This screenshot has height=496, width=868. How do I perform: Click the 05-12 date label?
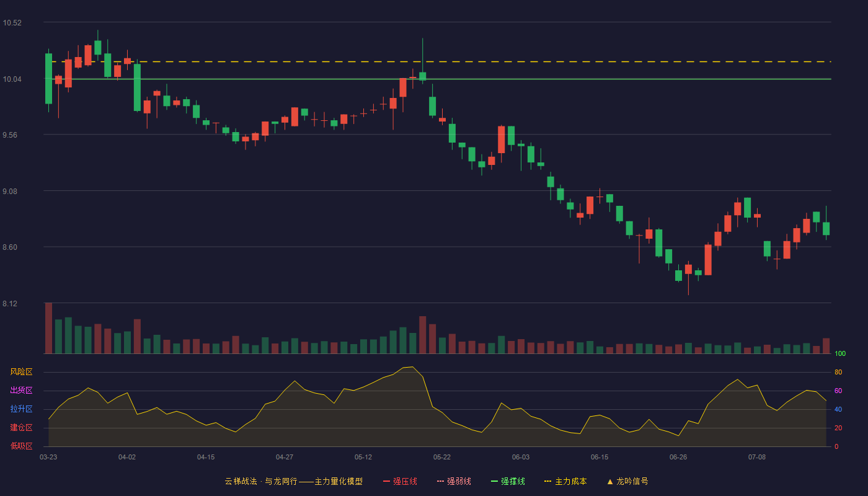coord(363,457)
